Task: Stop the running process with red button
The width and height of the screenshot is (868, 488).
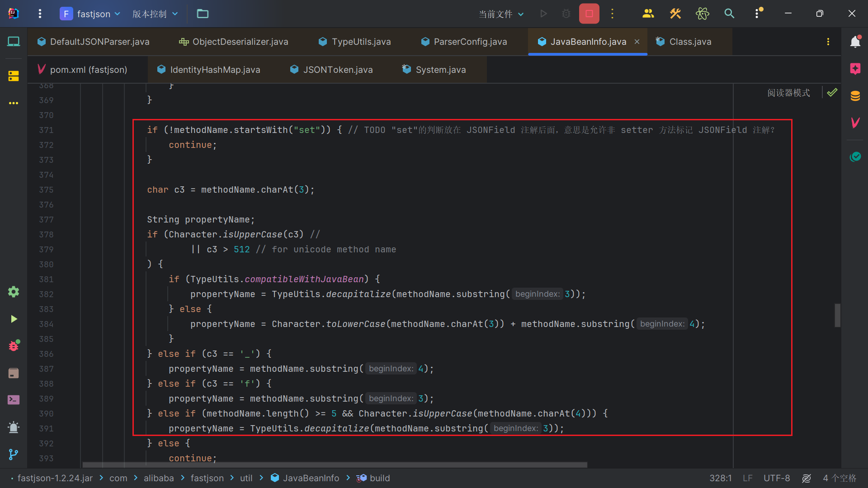Action: tap(589, 14)
